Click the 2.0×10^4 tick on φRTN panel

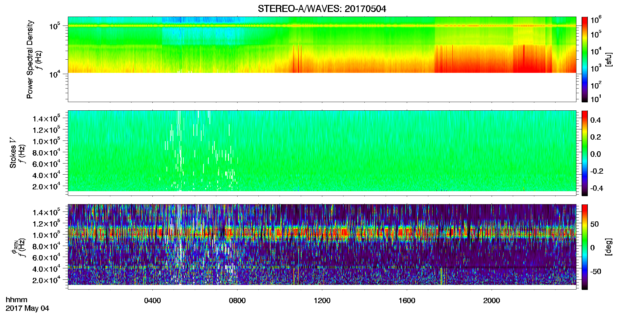[46, 280]
